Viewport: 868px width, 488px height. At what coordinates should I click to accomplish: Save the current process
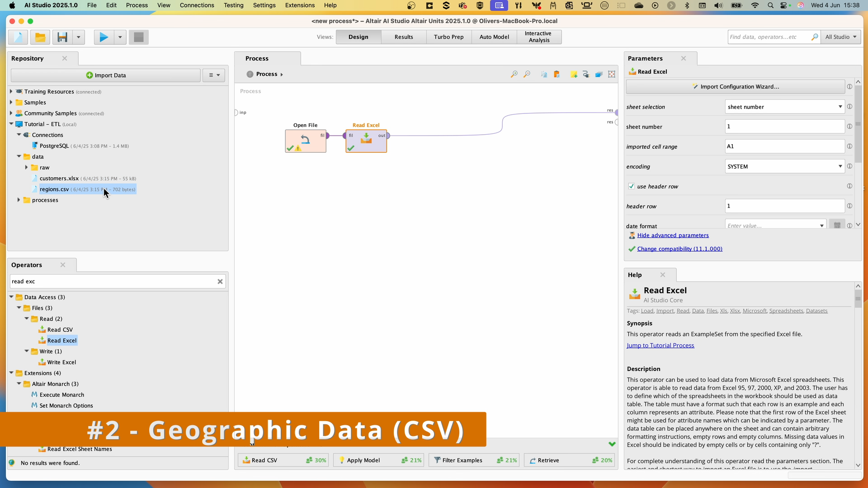(x=63, y=37)
